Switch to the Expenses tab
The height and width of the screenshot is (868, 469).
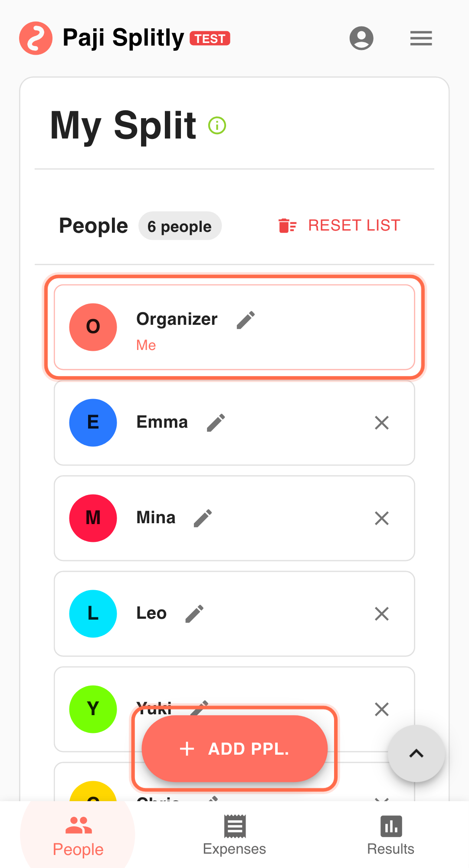[234, 834]
